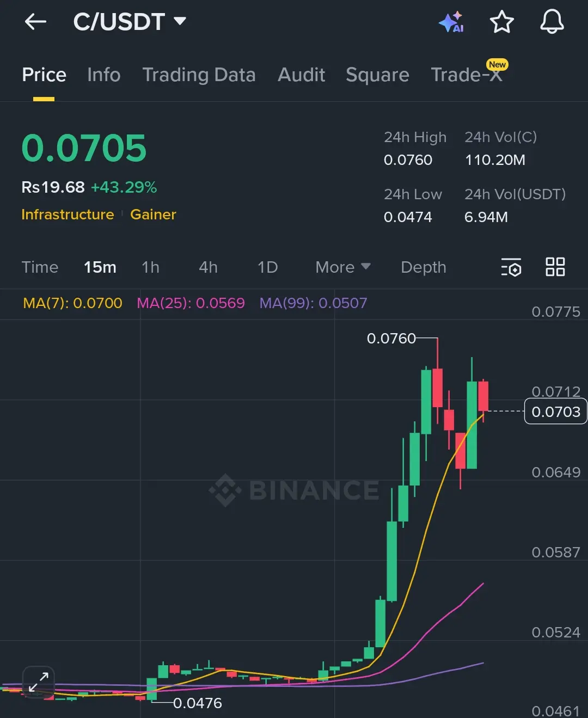Open the Square tab
Viewport: 588px width, 718px height.
tap(377, 75)
